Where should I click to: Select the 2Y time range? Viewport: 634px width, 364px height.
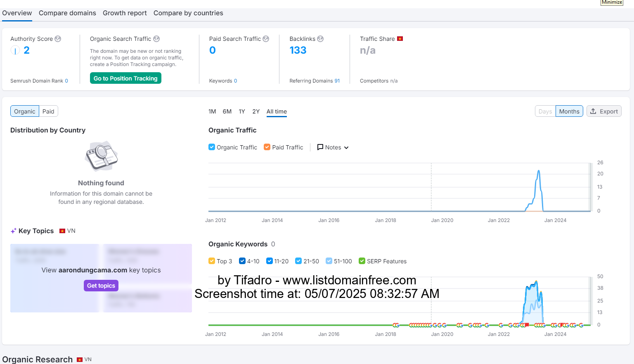click(x=256, y=111)
